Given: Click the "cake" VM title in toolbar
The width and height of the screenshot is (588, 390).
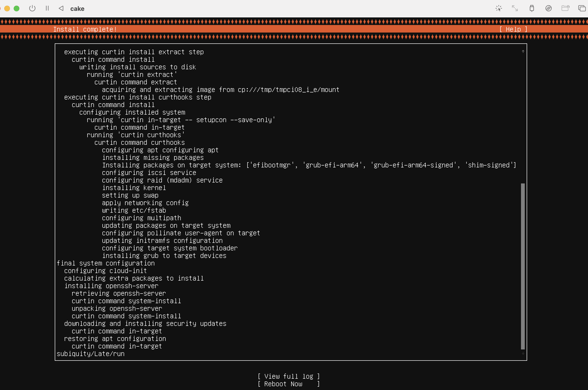Looking at the screenshot, I should (x=77, y=9).
